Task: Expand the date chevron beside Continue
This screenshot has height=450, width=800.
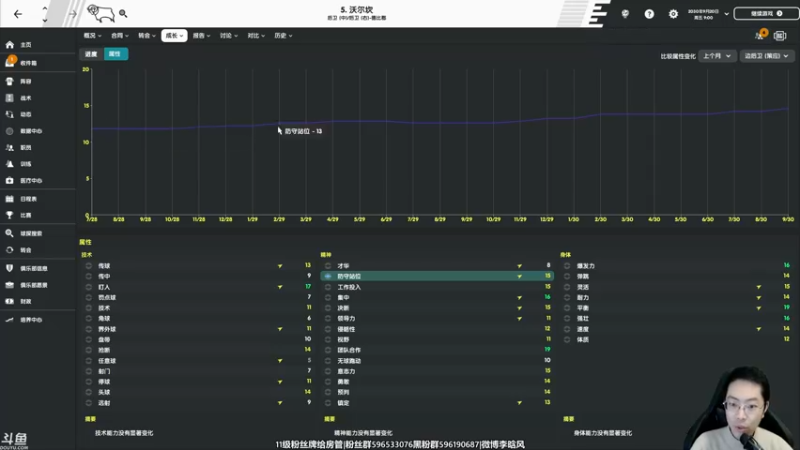Action: (x=727, y=14)
